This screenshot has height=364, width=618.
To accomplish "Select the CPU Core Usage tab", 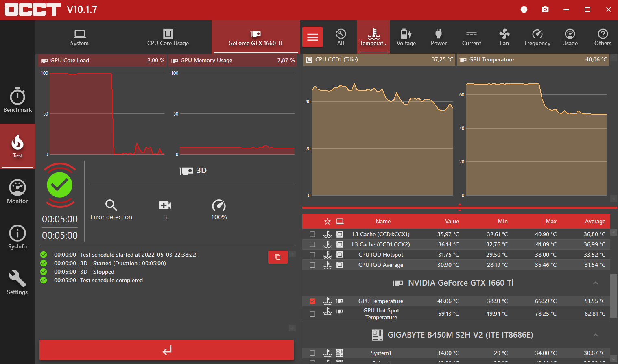I will [168, 37].
